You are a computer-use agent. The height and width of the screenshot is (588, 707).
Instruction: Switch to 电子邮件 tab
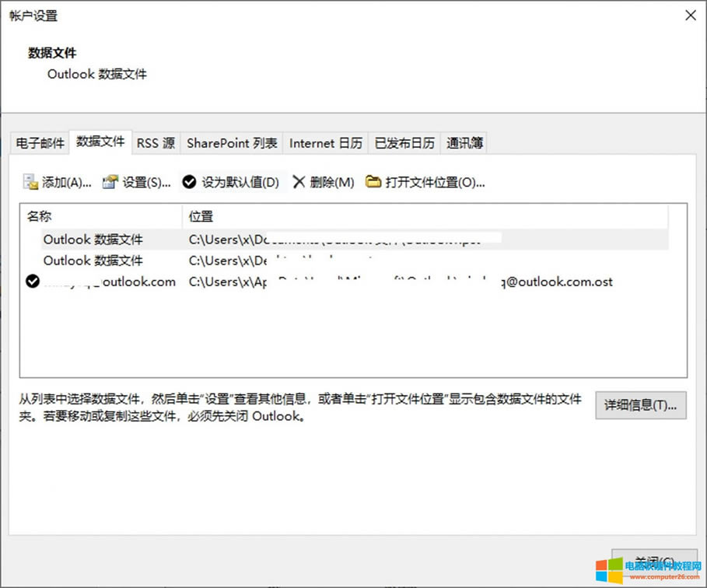(x=40, y=143)
